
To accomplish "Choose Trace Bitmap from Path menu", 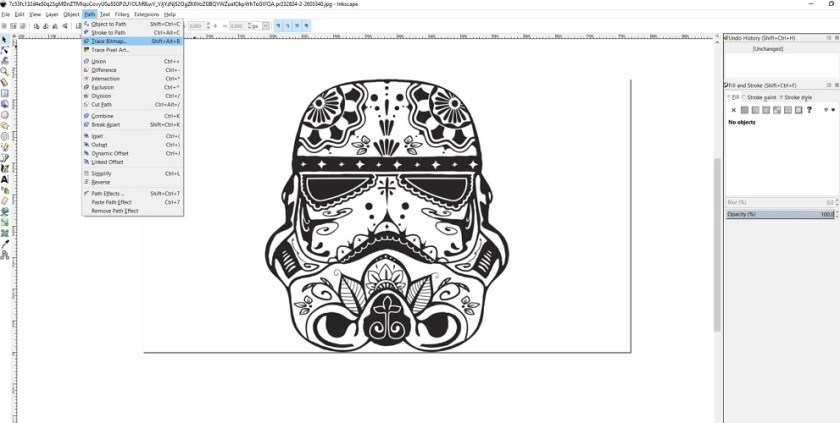I will click(110, 41).
